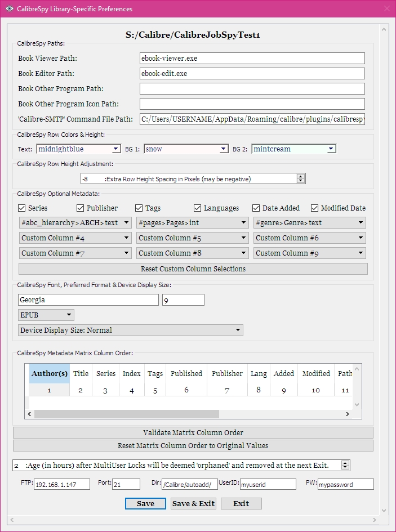The width and height of the screenshot is (396, 532).
Task: Click the window's vertical scroll down arrow
Action: click(384, 511)
